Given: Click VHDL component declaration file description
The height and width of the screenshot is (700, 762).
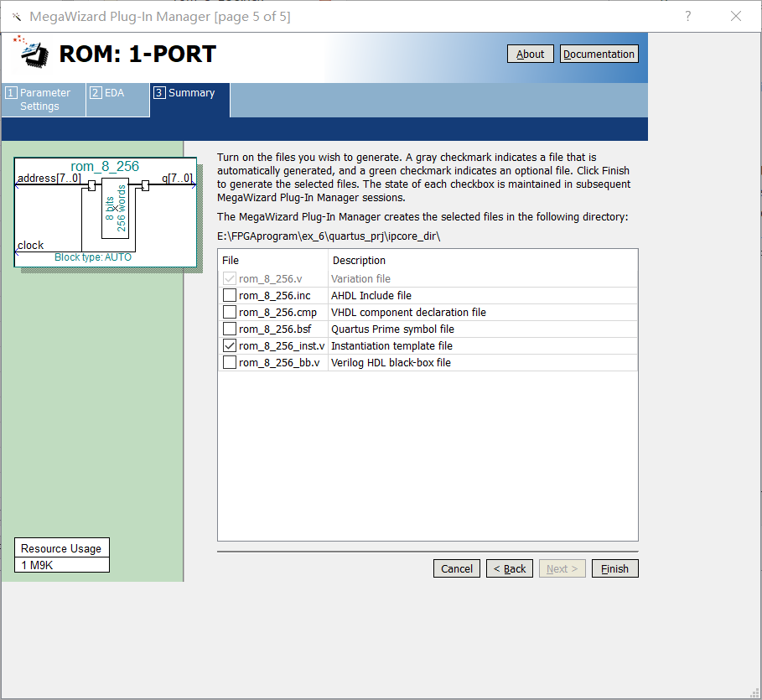Looking at the screenshot, I should (408, 312).
